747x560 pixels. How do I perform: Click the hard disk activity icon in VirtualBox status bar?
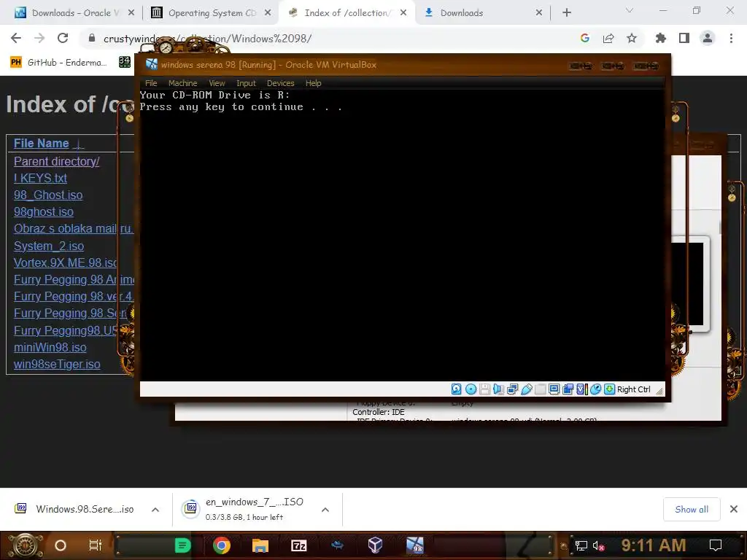click(x=457, y=389)
